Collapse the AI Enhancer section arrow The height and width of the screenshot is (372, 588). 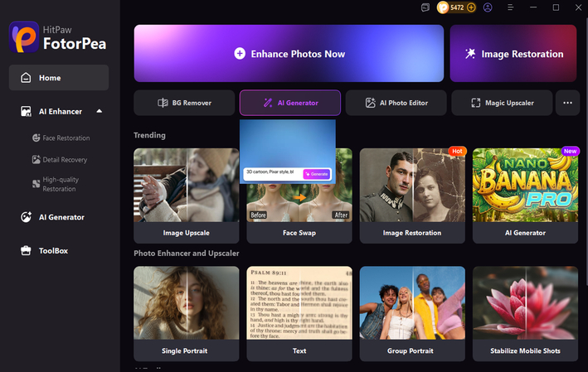coord(99,111)
